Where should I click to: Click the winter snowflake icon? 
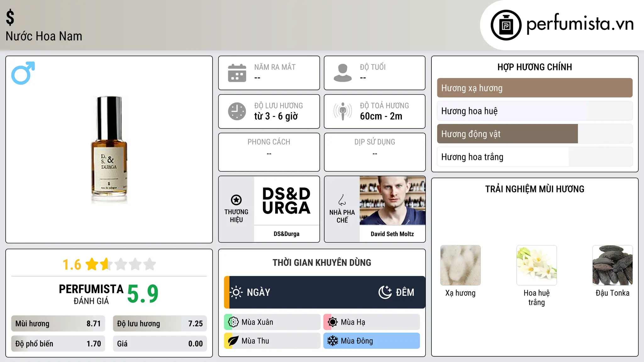[332, 341]
